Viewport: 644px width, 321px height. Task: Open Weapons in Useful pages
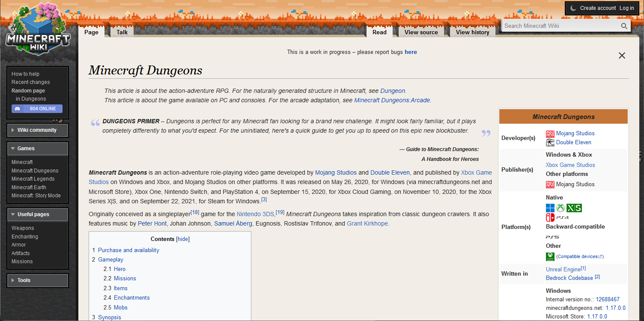click(x=23, y=228)
